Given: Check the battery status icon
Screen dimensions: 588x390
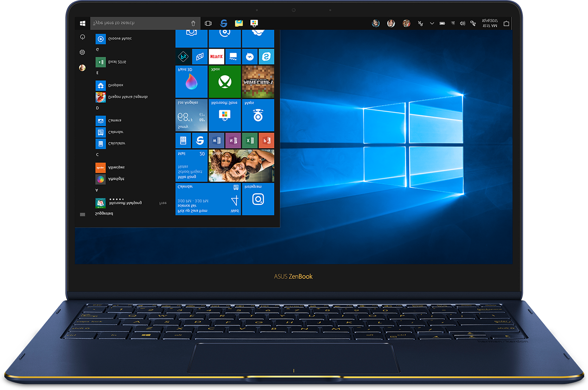Looking at the screenshot, I should 442,23.
